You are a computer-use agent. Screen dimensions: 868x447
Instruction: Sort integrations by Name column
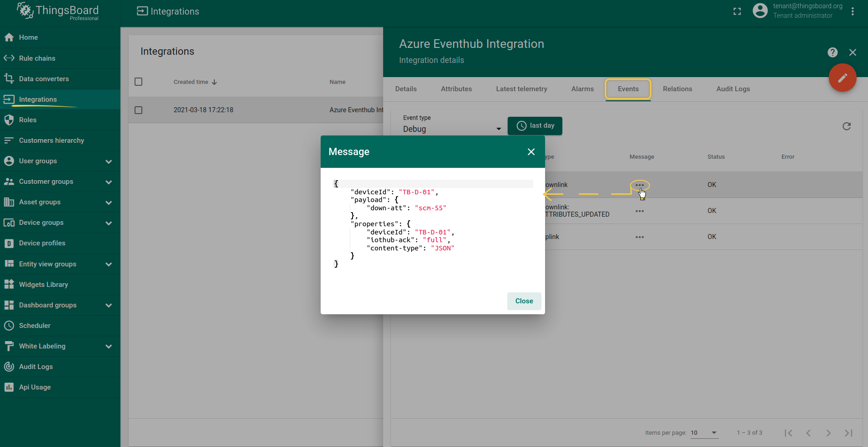pyautogui.click(x=338, y=82)
